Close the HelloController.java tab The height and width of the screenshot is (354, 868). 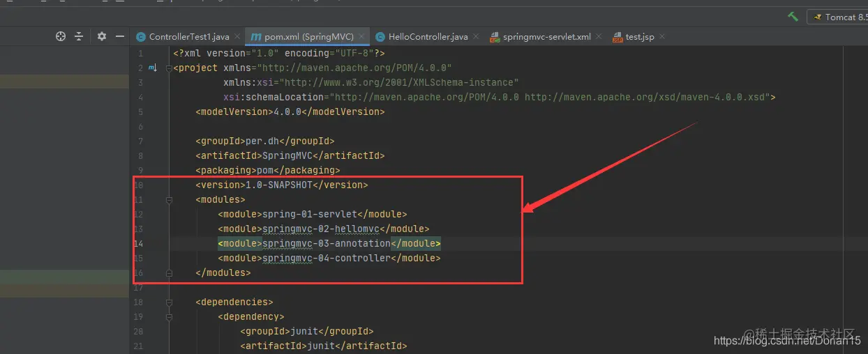coord(476,37)
